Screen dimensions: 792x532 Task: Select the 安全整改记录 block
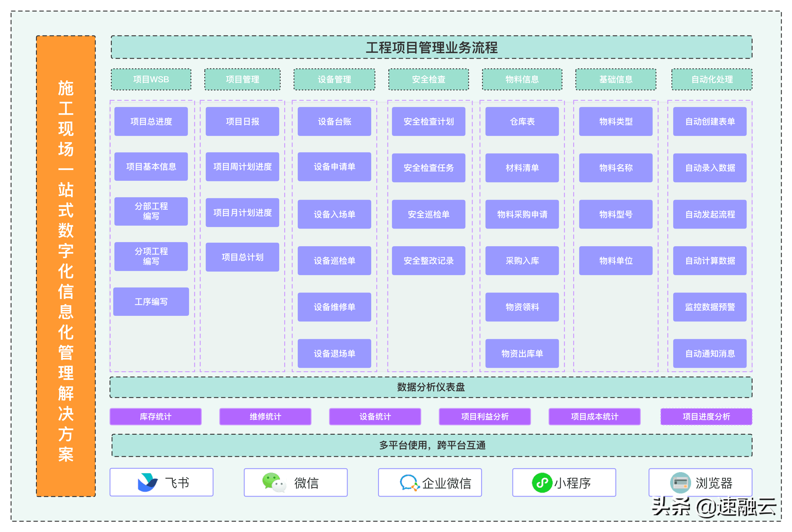click(428, 261)
